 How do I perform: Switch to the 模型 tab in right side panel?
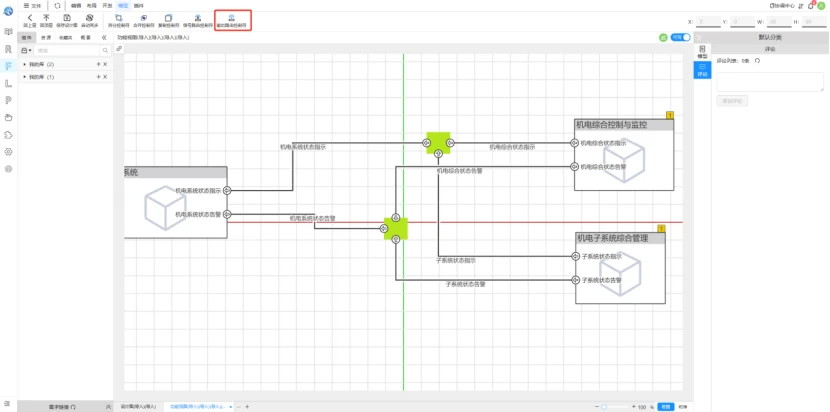click(x=702, y=52)
